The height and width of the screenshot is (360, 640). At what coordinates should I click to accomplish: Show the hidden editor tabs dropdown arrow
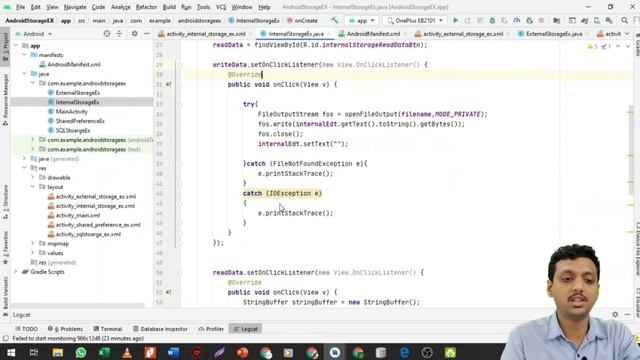627,34
